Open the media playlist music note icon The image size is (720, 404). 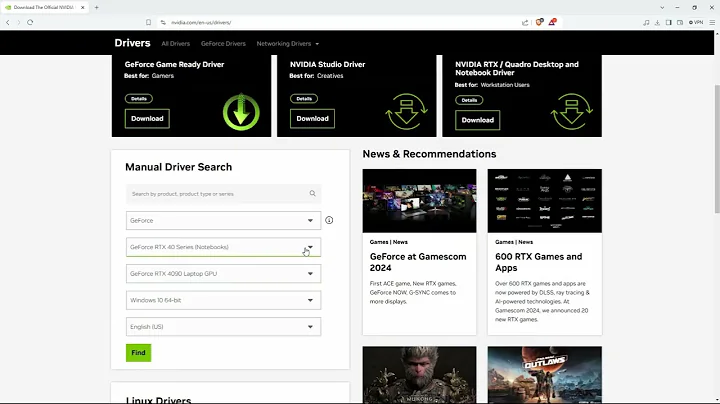[x=646, y=22]
